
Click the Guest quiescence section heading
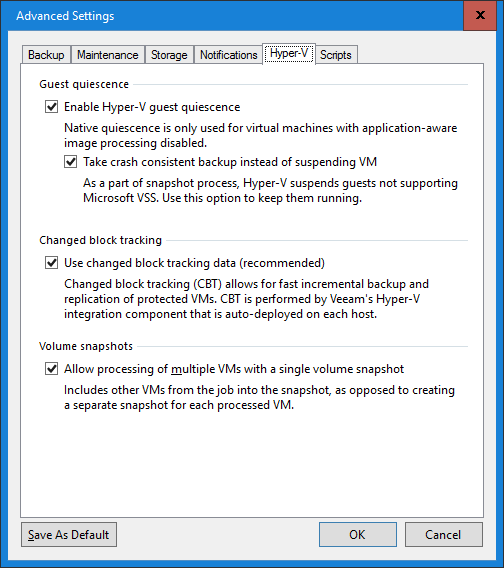[x=84, y=84]
